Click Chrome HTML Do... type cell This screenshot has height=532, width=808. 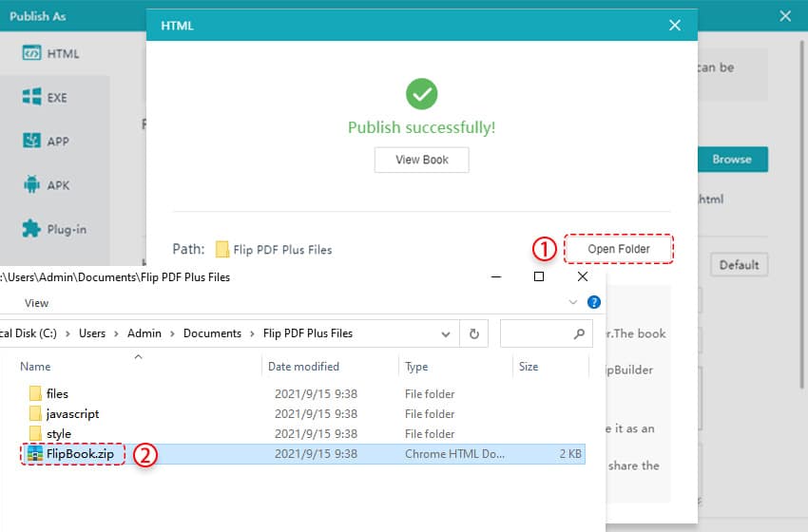(x=454, y=454)
